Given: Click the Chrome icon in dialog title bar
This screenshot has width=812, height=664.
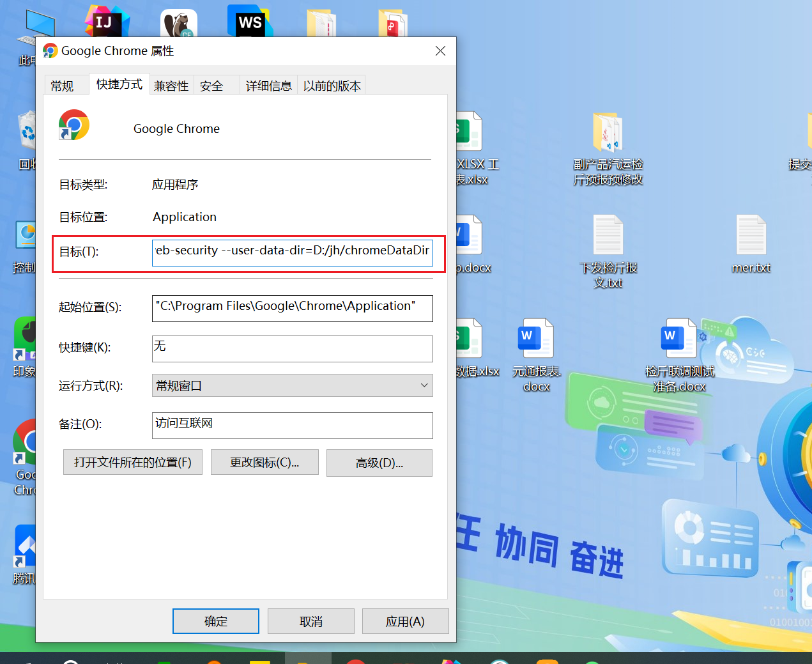Looking at the screenshot, I should coord(50,51).
